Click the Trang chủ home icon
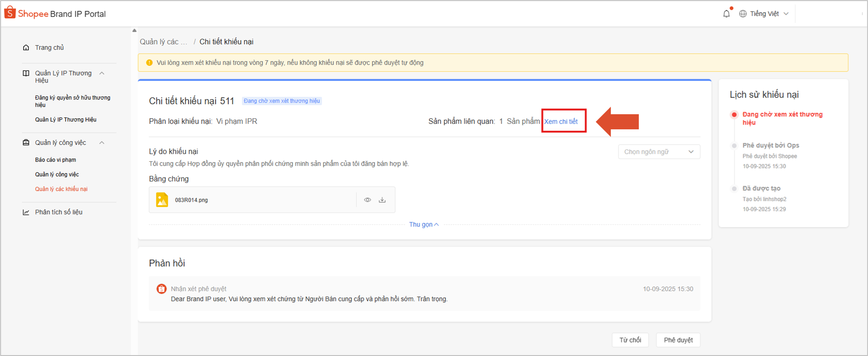This screenshot has height=356, width=868. [x=26, y=48]
